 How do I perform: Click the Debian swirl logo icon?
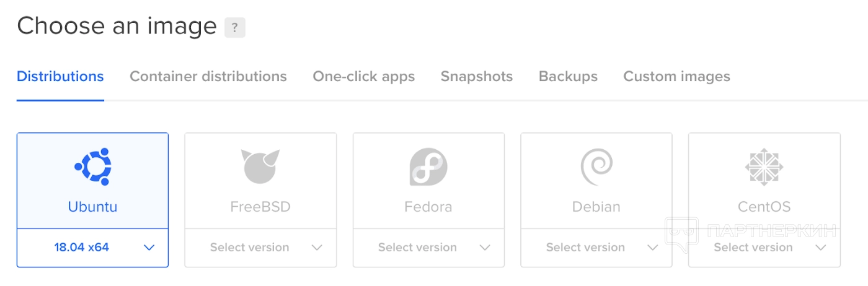(596, 167)
